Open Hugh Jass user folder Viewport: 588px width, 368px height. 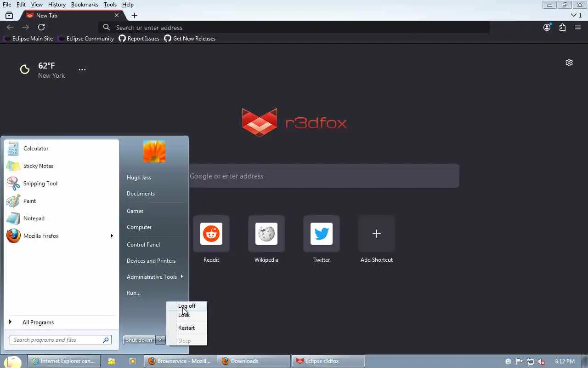tap(139, 178)
